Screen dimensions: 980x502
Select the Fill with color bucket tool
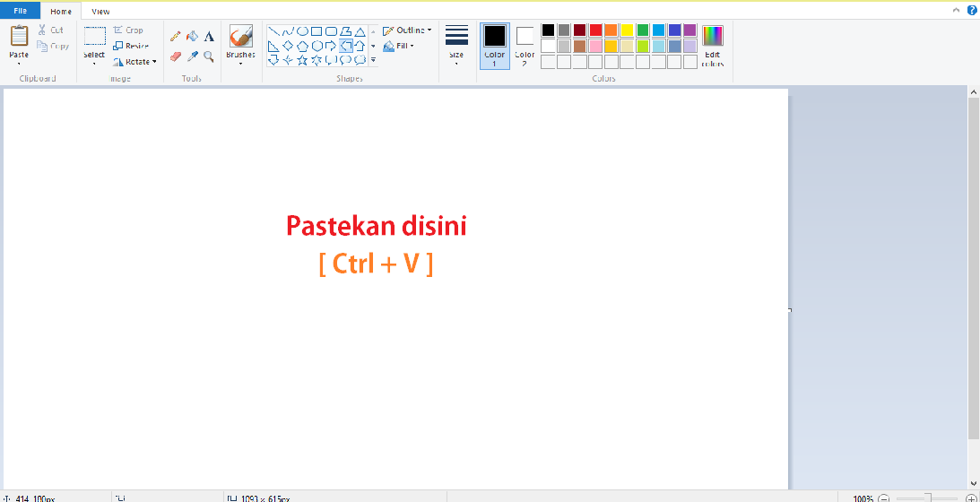(x=193, y=36)
